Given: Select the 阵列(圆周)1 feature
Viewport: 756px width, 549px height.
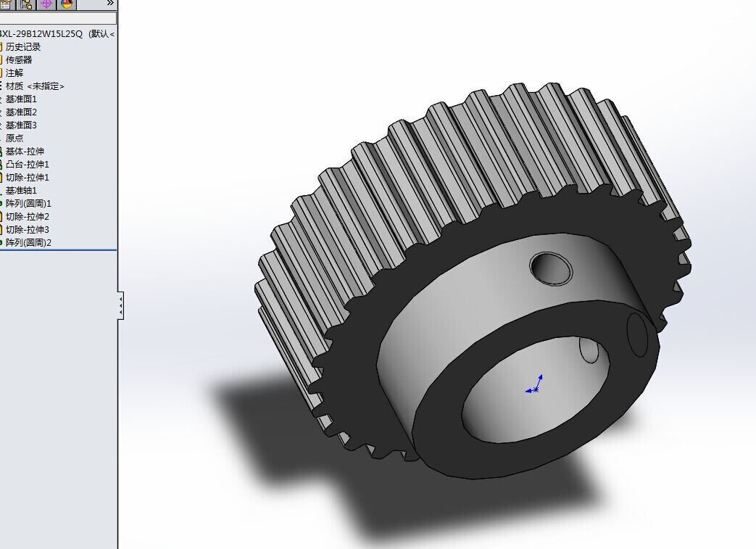Looking at the screenshot, I should [x=28, y=203].
